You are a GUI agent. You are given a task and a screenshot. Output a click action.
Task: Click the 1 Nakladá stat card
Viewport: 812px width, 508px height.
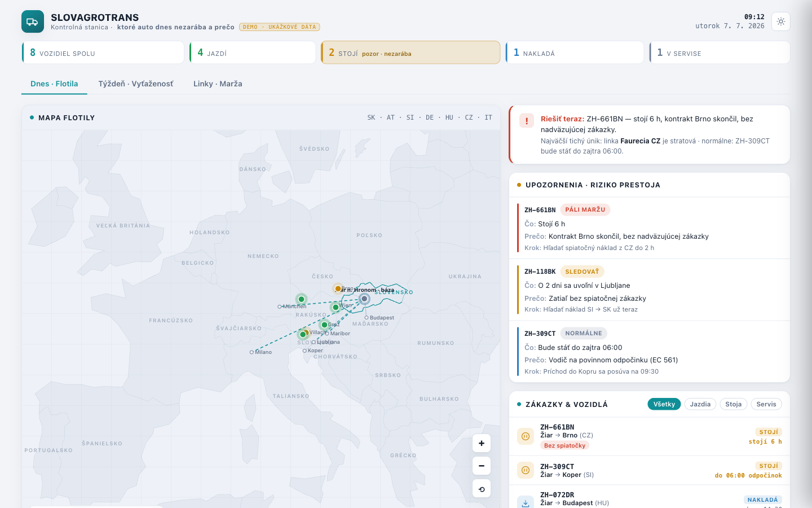point(575,52)
